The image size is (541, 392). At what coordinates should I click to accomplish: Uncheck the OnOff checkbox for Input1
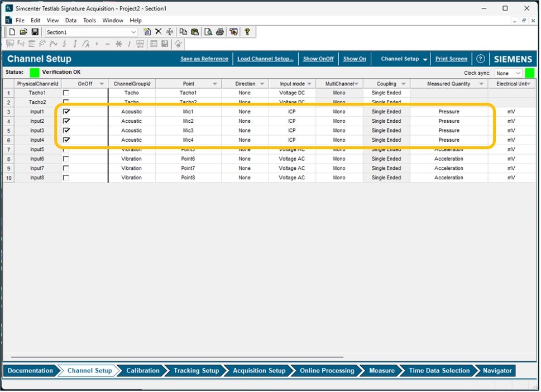coord(66,112)
